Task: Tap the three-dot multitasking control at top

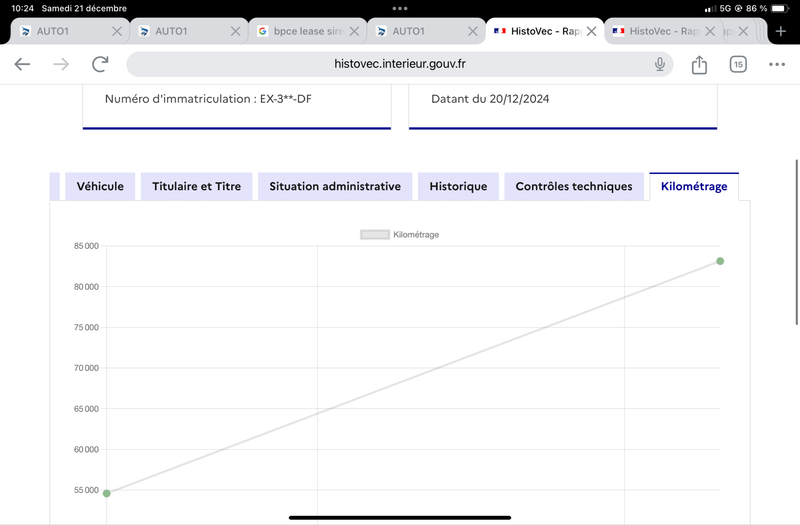Action: pos(400,8)
